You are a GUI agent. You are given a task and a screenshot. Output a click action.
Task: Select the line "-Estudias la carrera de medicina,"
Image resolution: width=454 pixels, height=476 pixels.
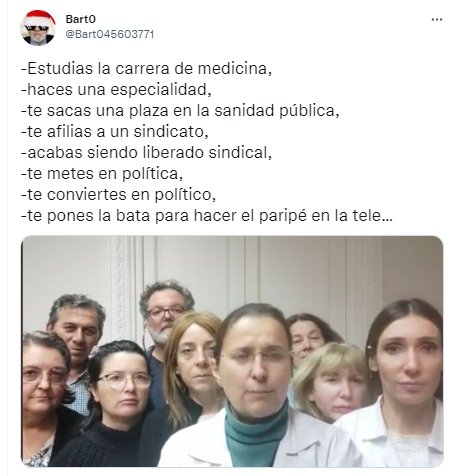[x=146, y=69]
